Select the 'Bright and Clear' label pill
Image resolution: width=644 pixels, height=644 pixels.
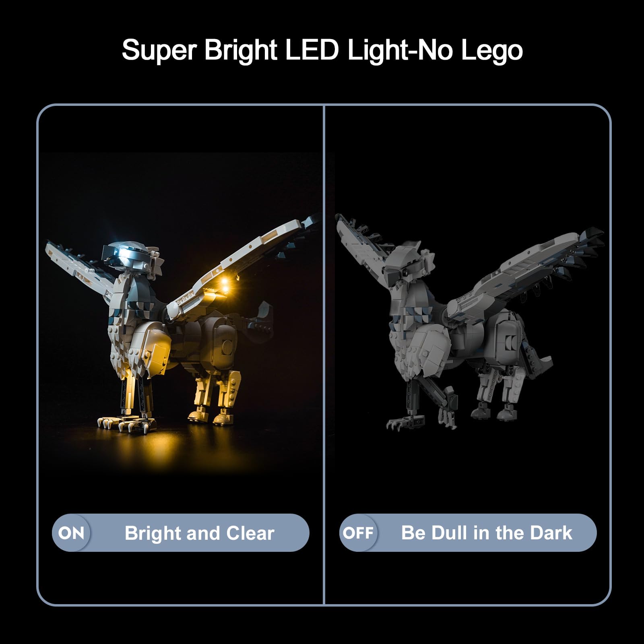pyautogui.click(x=181, y=533)
